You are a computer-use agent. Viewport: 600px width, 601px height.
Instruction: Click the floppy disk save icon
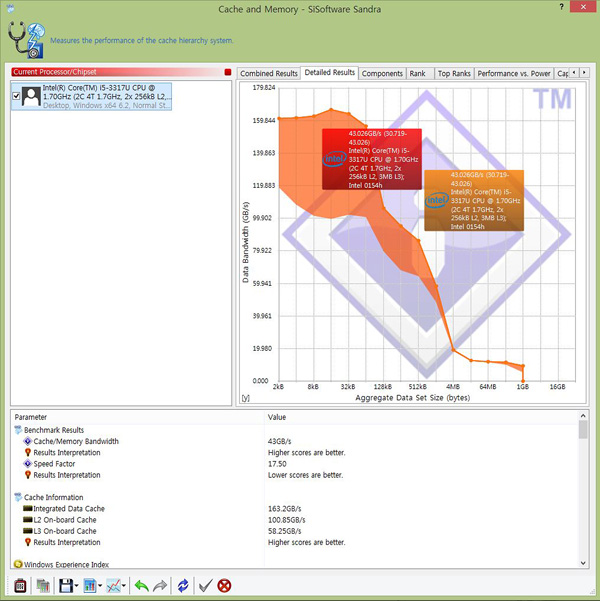[66, 586]
